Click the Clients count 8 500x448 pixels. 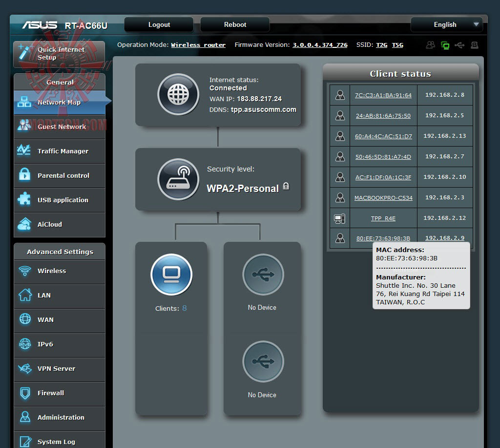pyautogui.click(x=184, y=308)
